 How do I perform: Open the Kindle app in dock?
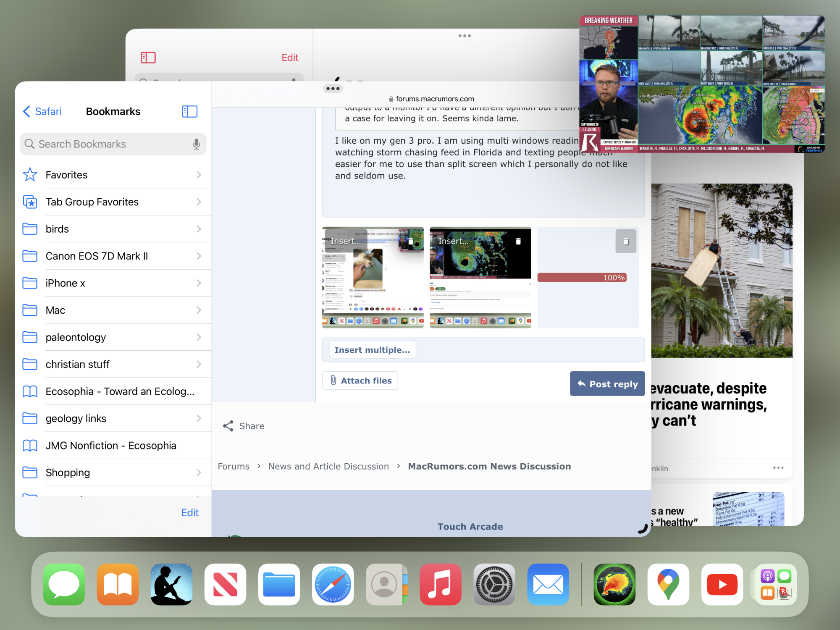[171, 584]
